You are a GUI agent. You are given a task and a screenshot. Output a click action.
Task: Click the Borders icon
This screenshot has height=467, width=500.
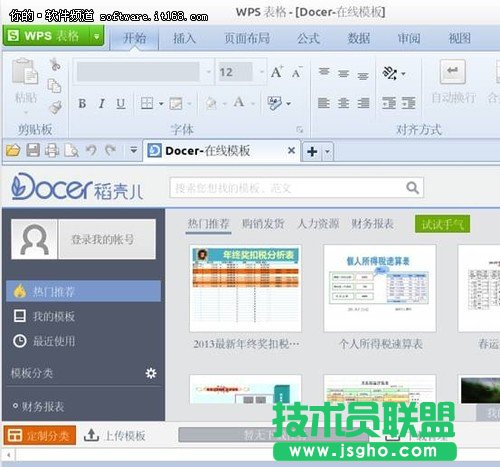click(x=147, y=103)
